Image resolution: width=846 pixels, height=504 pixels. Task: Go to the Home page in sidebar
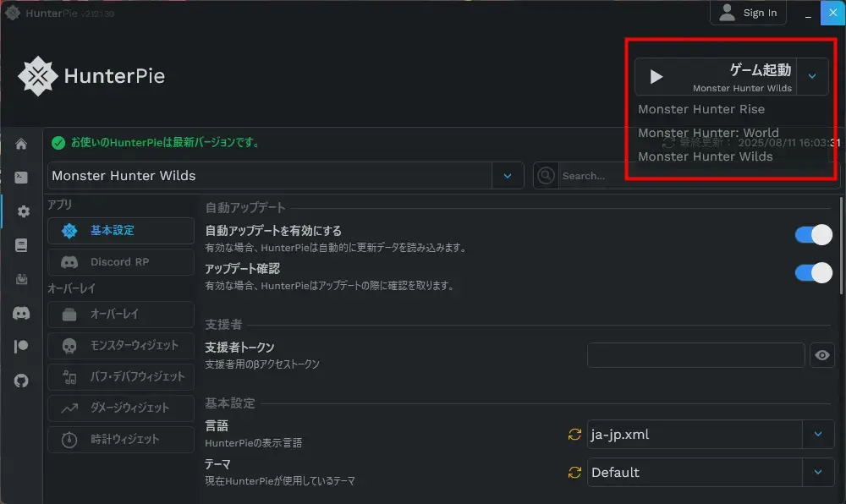21,144
